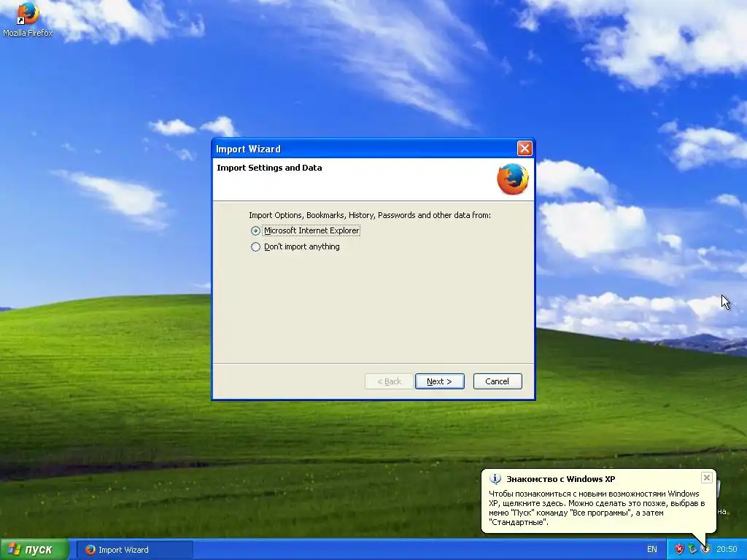This screenshot has height=560, width=747.
Task: Click the Windows XP tour balloon text
Action: coord(597,508)
